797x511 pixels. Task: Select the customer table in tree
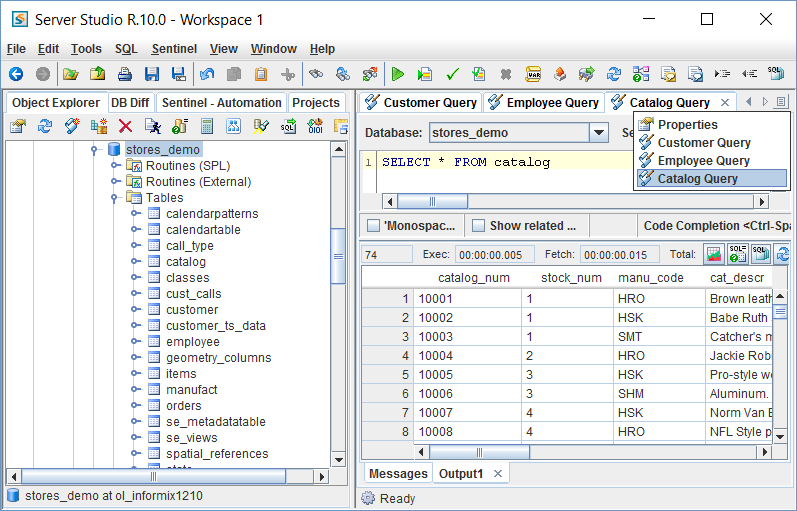(192, 310)
